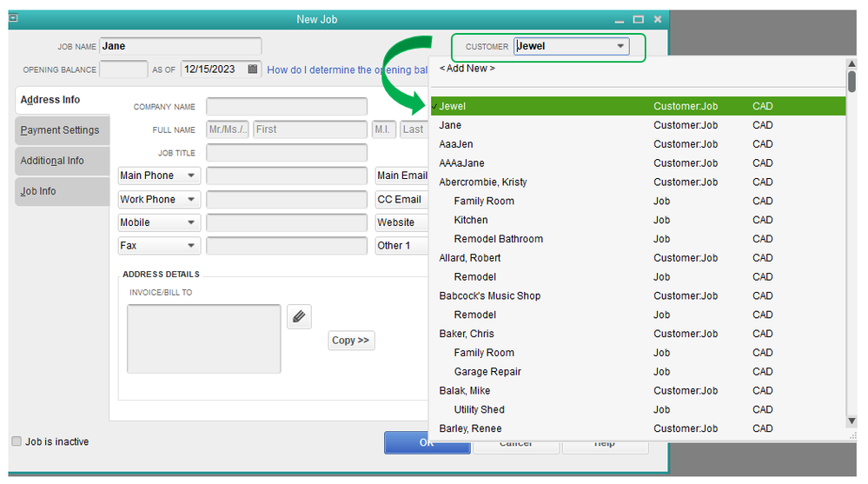Open the Main Phone type dropdown

tap(158, 176)
